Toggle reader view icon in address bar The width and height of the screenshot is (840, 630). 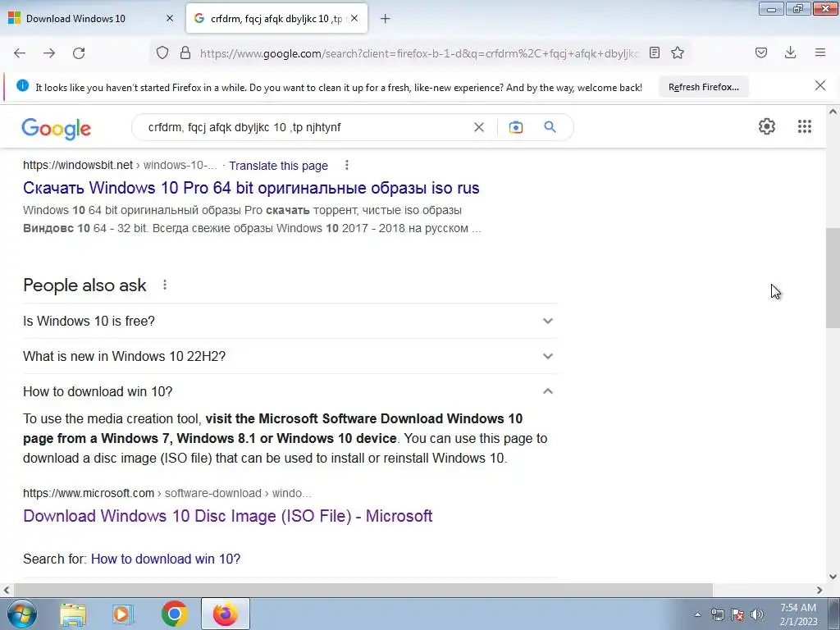tap(654, 52)
